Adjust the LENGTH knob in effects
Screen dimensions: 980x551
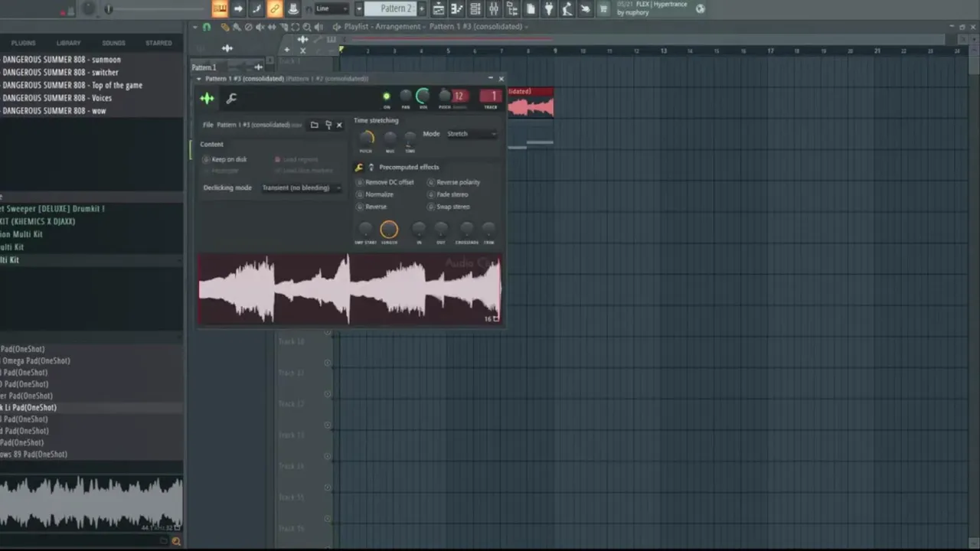pos(389,229)
